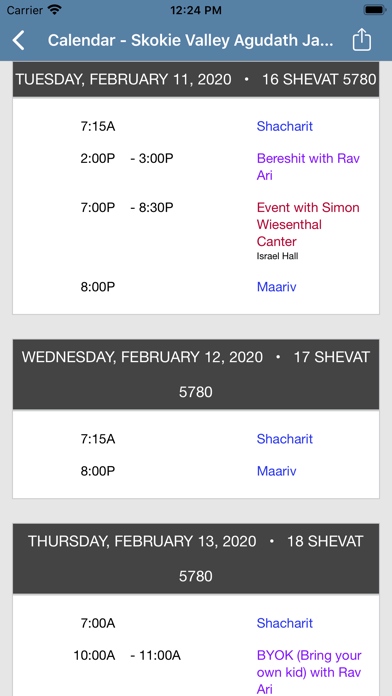Open Tuesday's Shacharit event
The height and width of the screenshot is (696, 392).
(x=285, y=126)
